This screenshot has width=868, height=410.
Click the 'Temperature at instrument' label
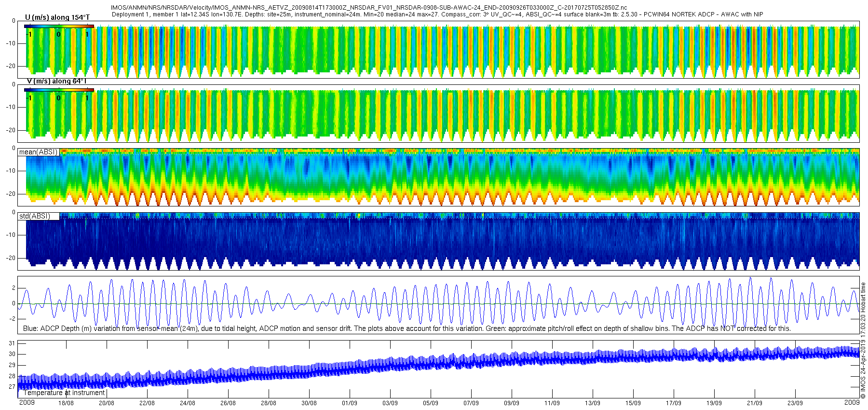click(x=64, y=393)
